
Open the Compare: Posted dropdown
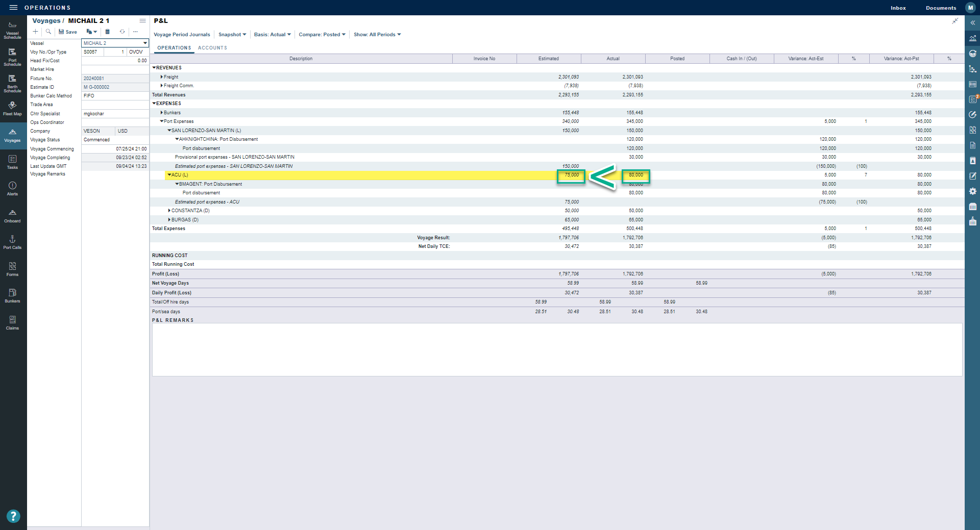click(x=322, y=35)
